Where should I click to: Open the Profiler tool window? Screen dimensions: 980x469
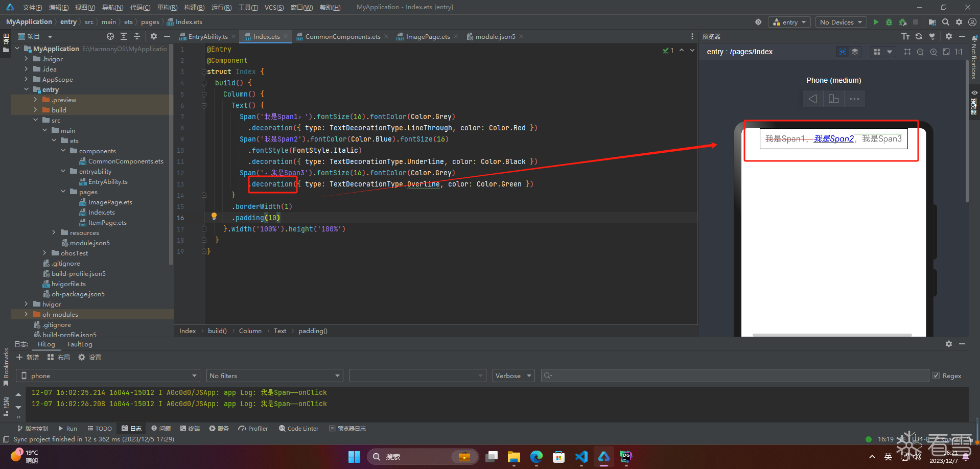[x=253, y=428]
